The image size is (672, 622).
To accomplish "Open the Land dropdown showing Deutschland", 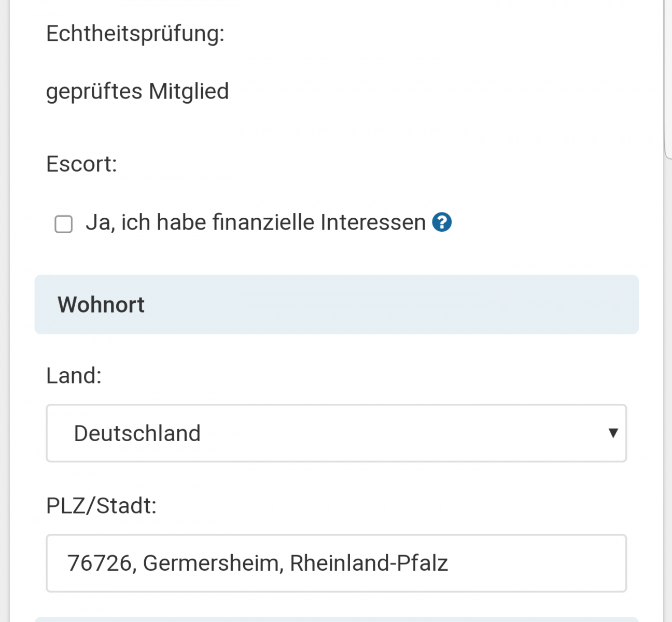I will [x=336, y=433].
